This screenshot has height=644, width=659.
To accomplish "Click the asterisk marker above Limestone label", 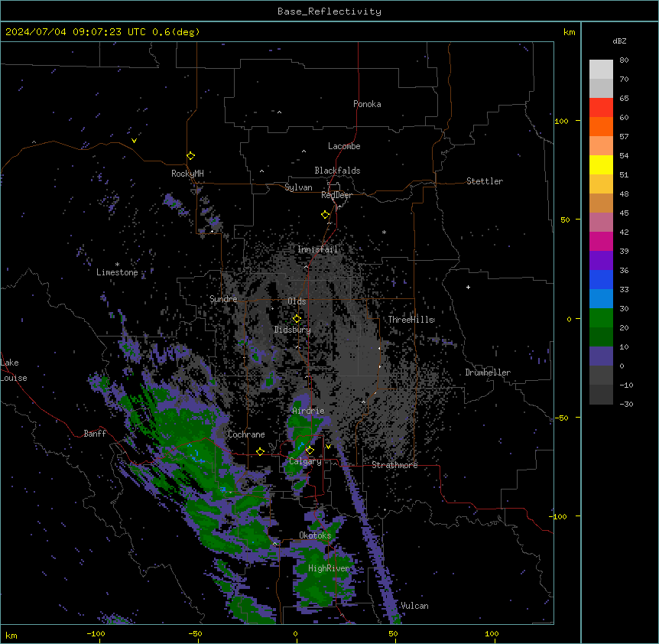I will [x=117, y=265].
